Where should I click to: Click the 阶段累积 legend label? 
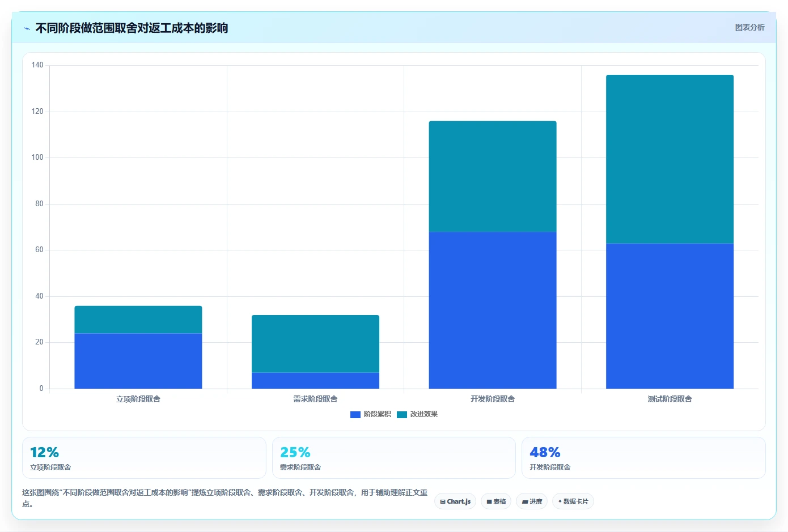(378, 414)
